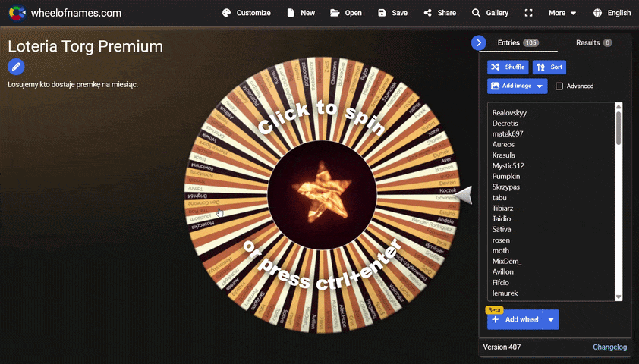Click the scrollbar up arrow
The width and height of the screenshot is (639, 364).
click(619, 107)
